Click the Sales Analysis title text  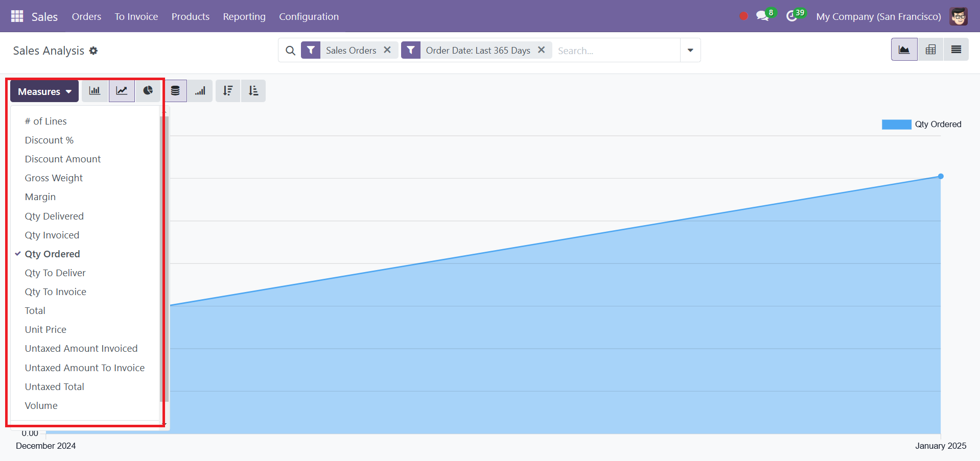(49, 51)
